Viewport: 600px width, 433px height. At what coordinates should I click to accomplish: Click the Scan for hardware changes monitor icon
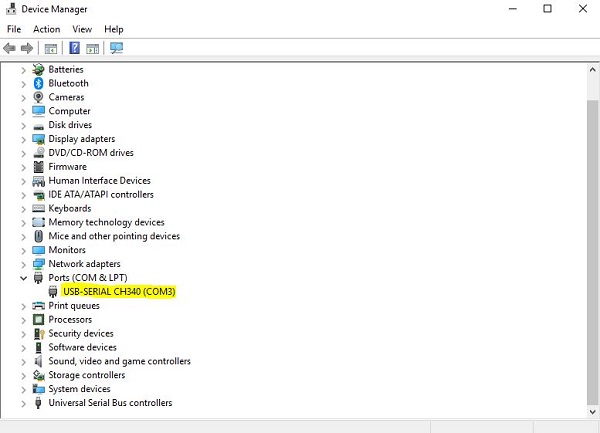(117, 48)
